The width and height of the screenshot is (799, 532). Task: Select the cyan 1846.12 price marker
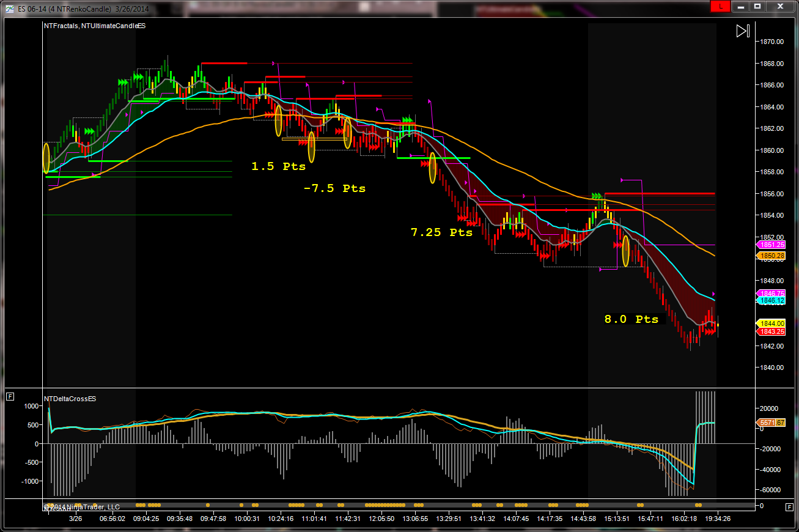click(773, 301)
